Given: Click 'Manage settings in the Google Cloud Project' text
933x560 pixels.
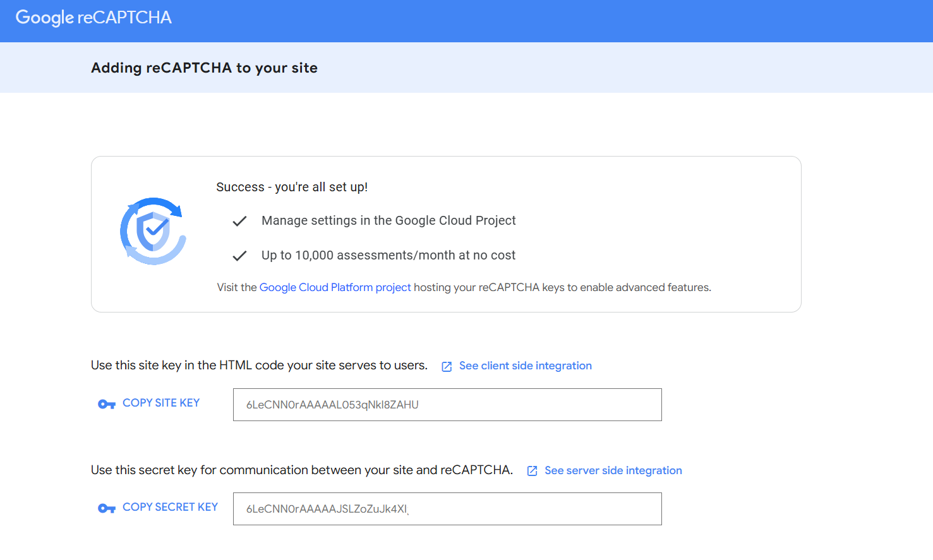Looking at the screenshot, I should pos(388,220).
